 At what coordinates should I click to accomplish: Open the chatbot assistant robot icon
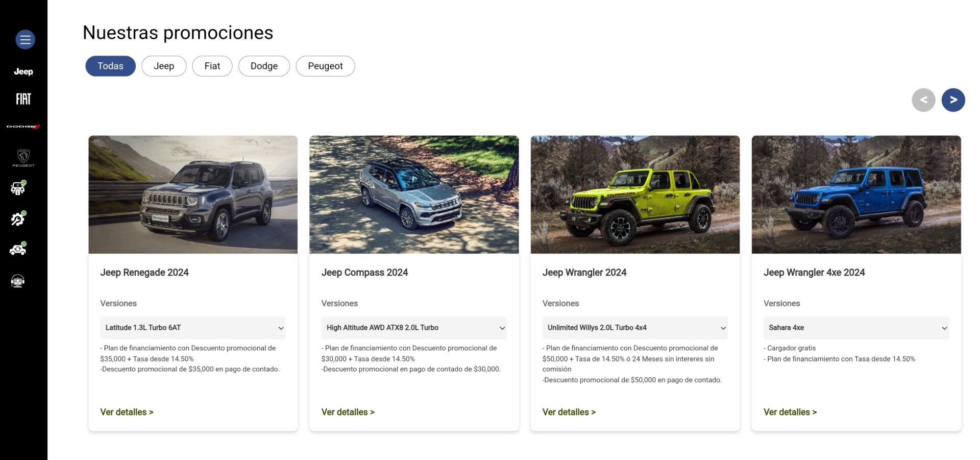click(x=18, y=281)
